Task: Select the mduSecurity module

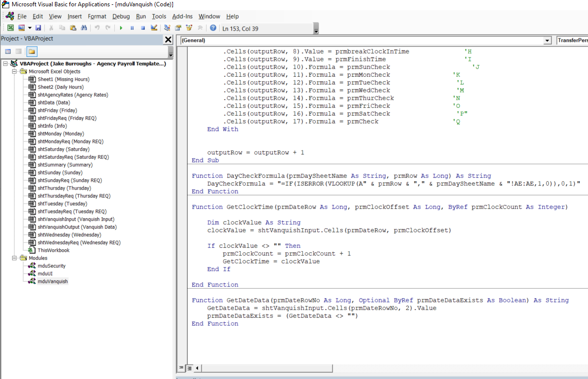Action: pyautogui.click(x=51, y=265)
